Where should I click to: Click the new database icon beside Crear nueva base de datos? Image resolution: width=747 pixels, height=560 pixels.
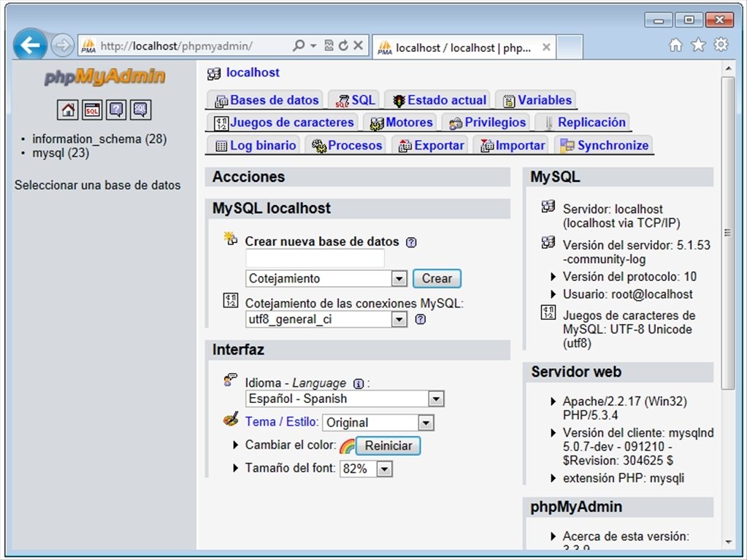[x=231, y=238]
